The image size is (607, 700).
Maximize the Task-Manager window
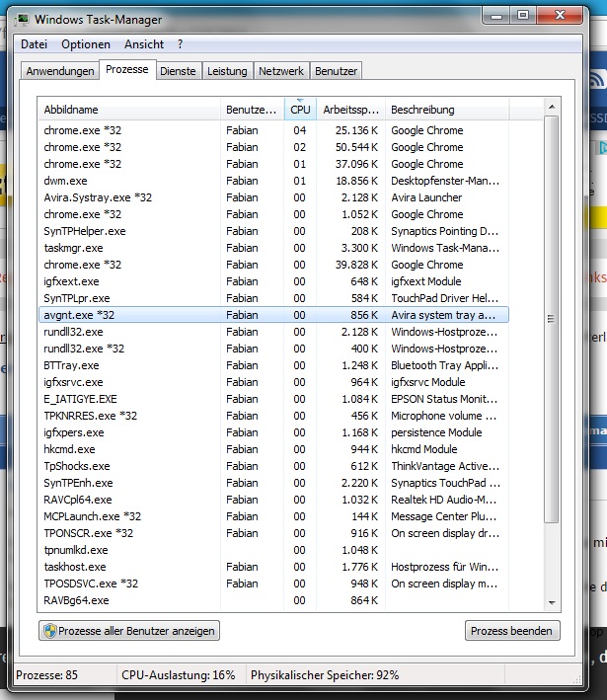(523, 16)
